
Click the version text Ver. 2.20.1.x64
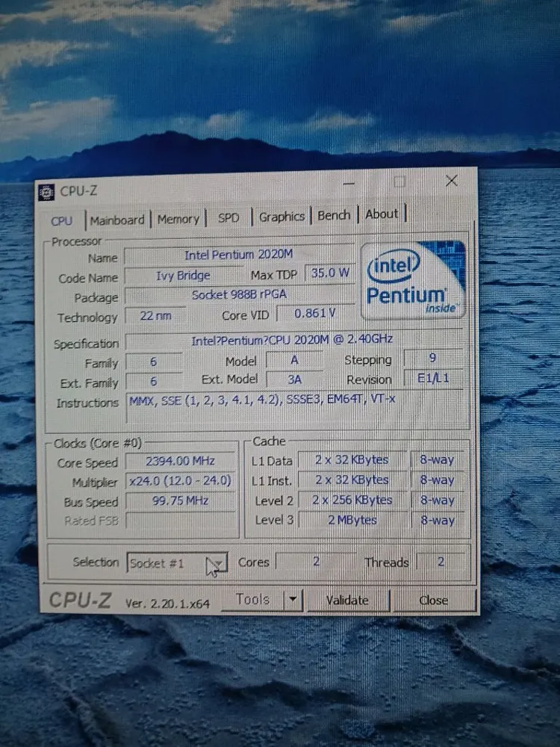(x=167, y=604)
